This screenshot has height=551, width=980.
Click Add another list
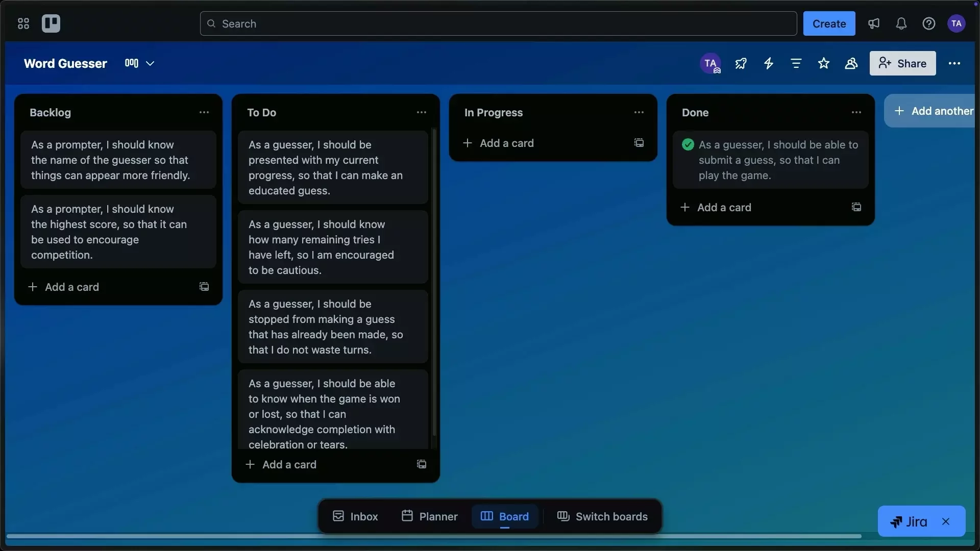point(934,111)
